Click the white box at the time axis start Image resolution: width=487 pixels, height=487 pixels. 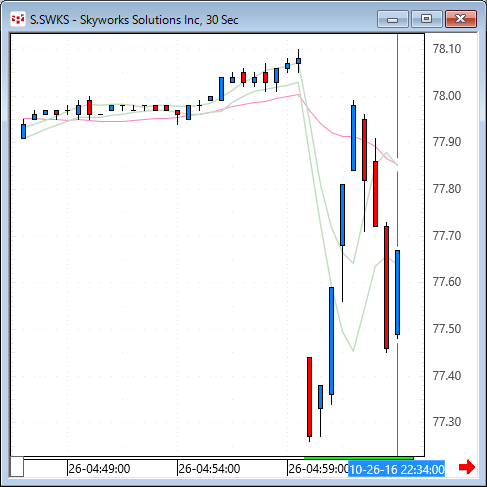[x=17, y=467]
